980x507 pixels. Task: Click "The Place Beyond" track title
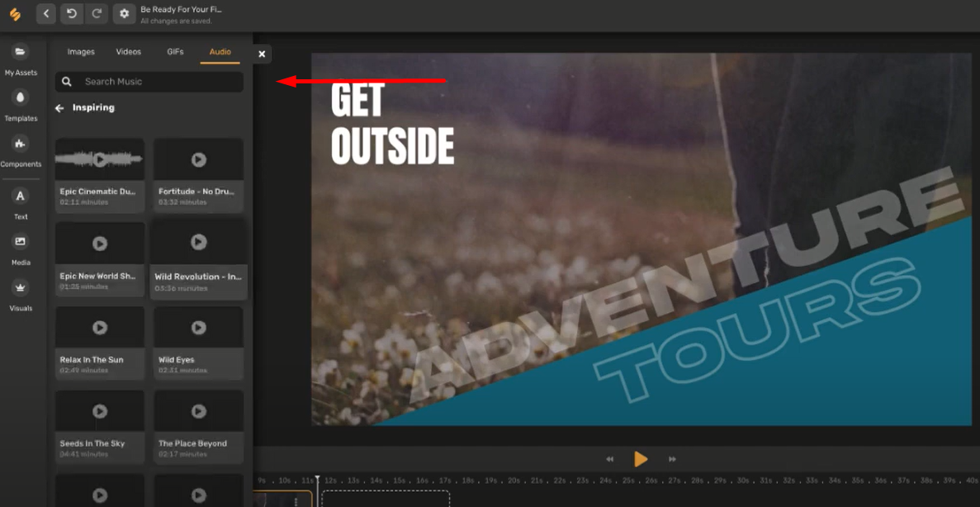click(192, 444)
